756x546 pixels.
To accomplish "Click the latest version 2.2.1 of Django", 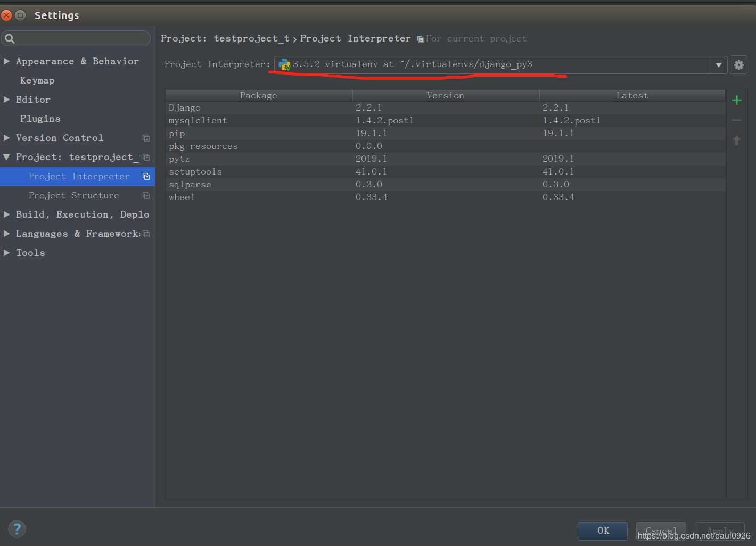I will tap(556, 108).
